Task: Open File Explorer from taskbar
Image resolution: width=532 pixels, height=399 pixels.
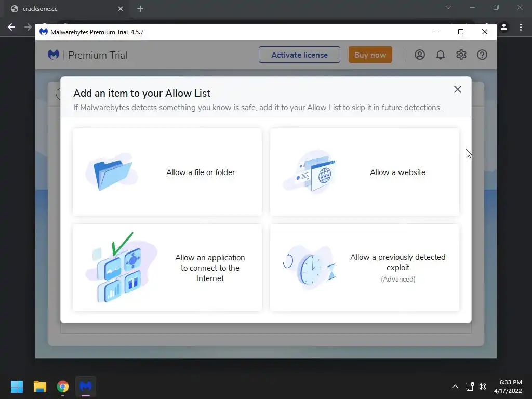Action: [x=39, y=387]
